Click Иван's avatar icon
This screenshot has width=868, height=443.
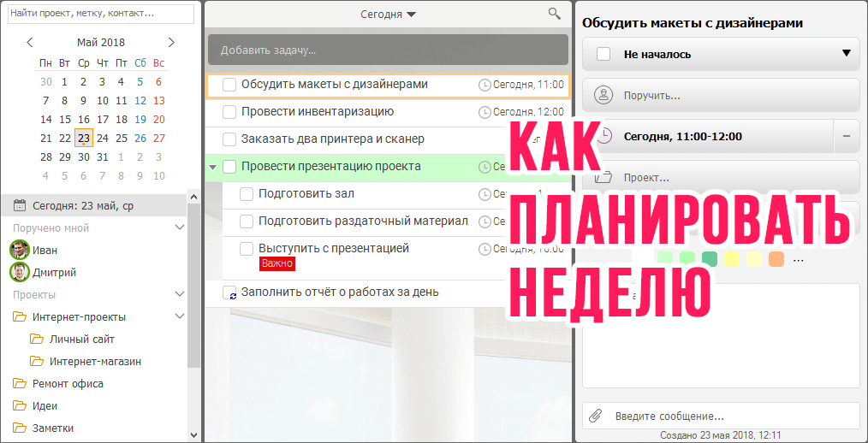click(x=19, y=250)
